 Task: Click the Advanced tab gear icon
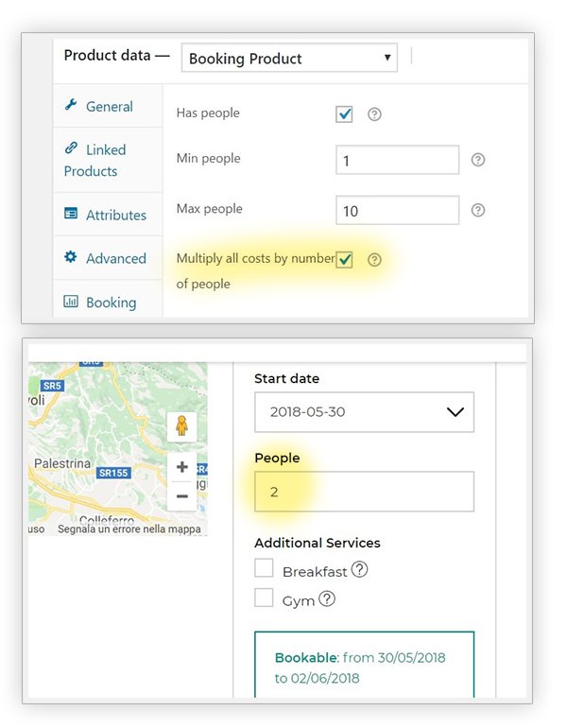[x=71, y=257]
